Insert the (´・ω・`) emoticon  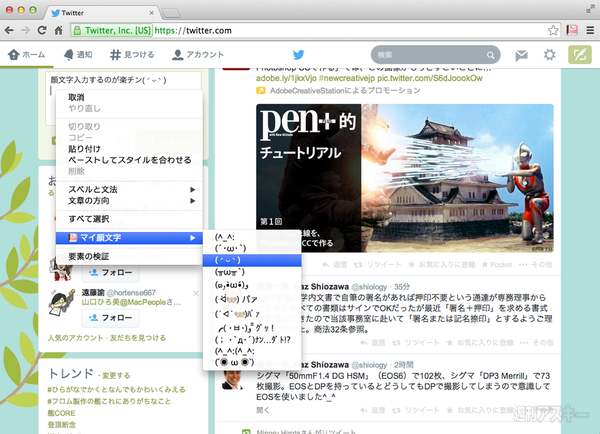point(252,248)
